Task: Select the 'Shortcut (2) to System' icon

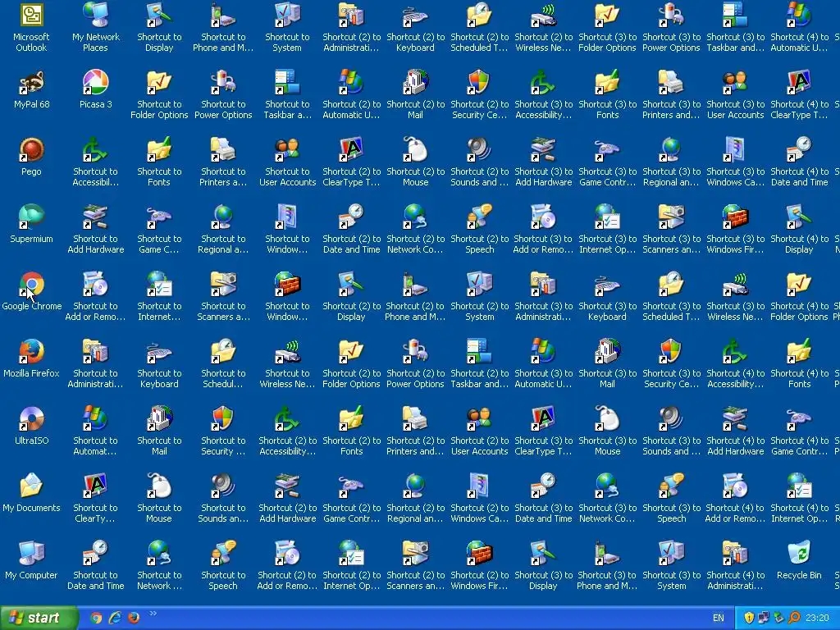Action: [x=479, y=285]
